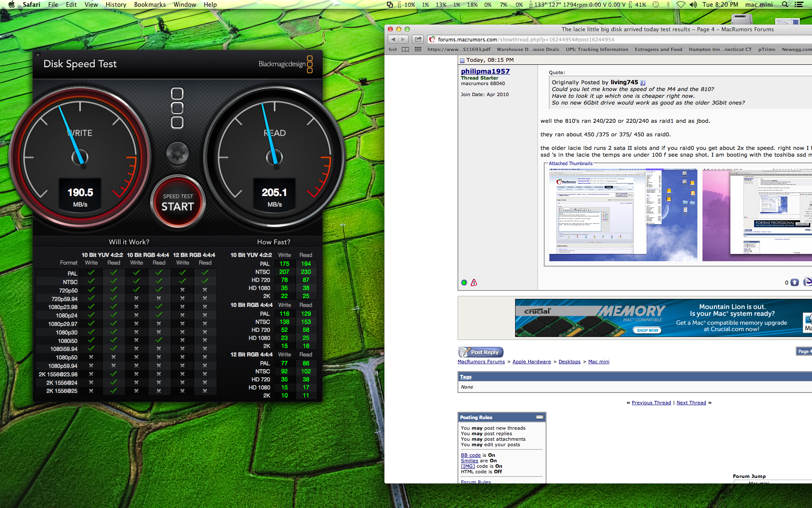Go to Previous Thread link
This screenshot has height=508, width=812.
pos(651,403)
